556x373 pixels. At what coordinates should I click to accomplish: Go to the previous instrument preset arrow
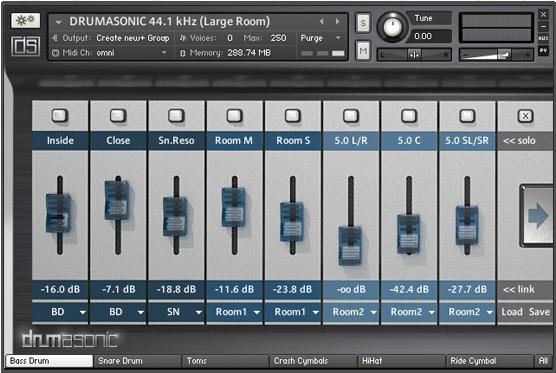[322, 21]
